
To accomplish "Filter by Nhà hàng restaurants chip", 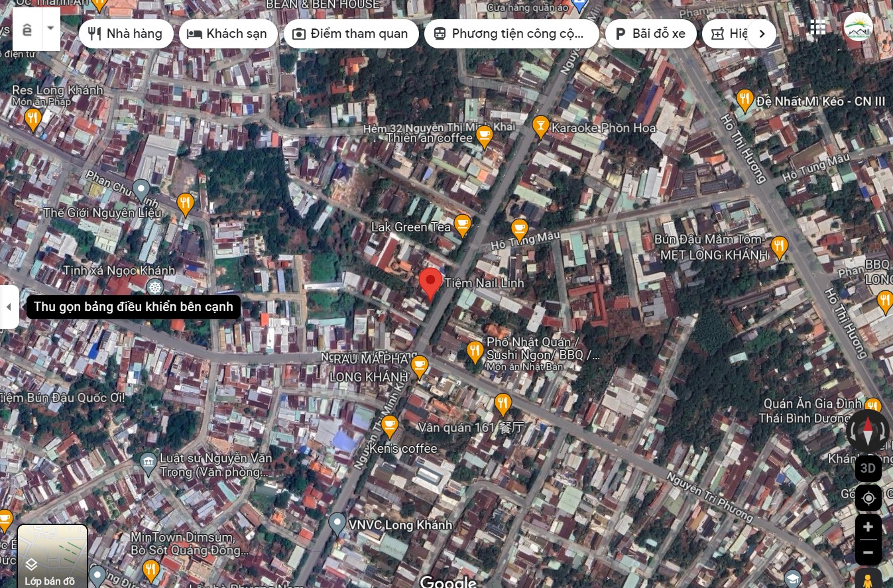I will pyautogui.click(x=126, y=34).
